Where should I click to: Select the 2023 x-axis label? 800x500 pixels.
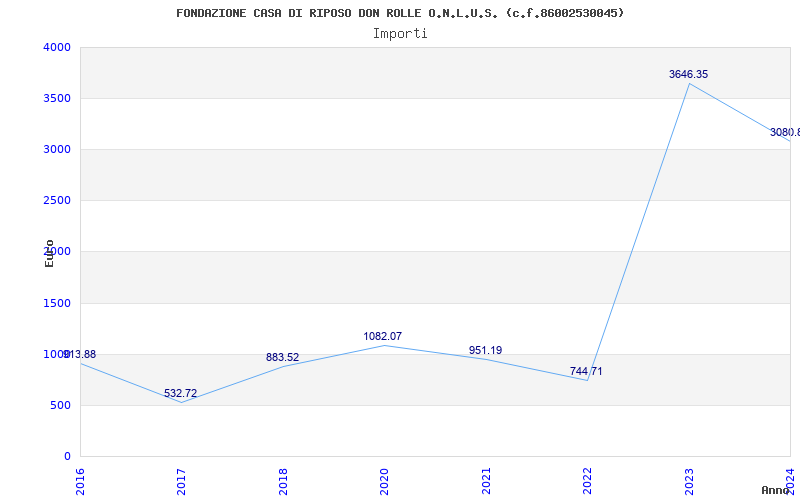(689, 481)
